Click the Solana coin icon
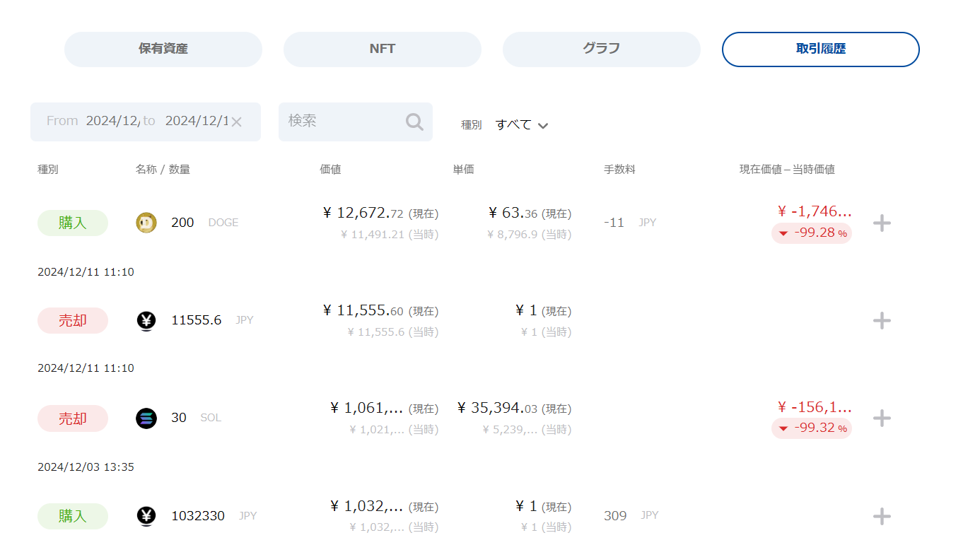 click(x=146, y=418)
